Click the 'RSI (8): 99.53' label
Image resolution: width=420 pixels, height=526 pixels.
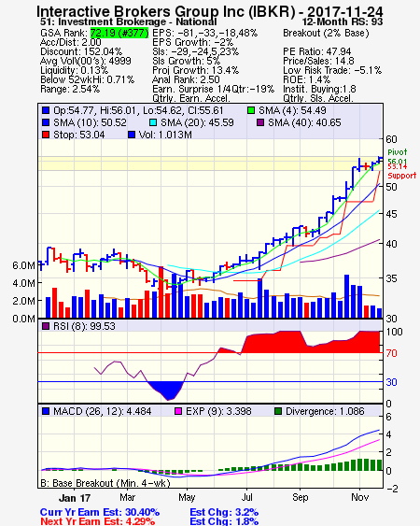pos(84,326)
